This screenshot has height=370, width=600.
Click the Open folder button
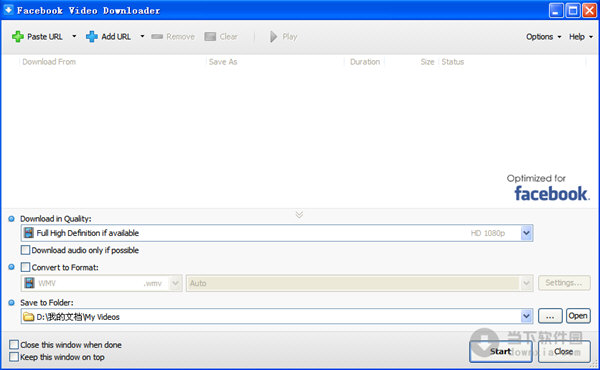(x=578, y=316)
